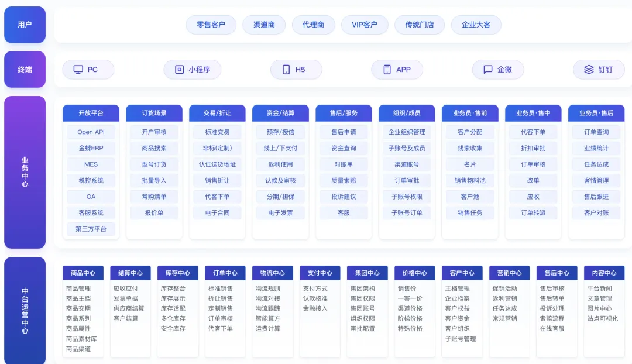The image size is (632, 364).
Task: Click the 物流中心 header
Action: (x=273, y=273)
